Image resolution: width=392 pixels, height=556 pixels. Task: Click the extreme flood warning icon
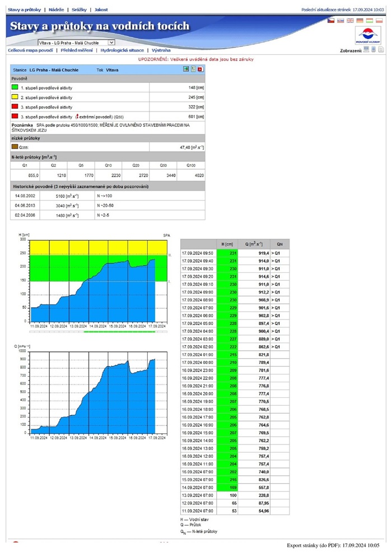(x=77, y=117)
